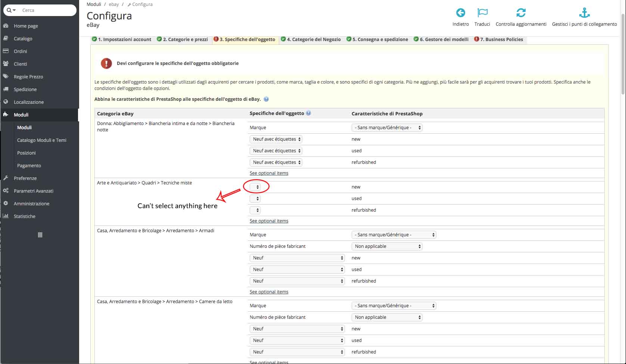Open tab 6. Gestore dei modelli
Viewport: 626px width, 364px height.
tap(441, 40)
